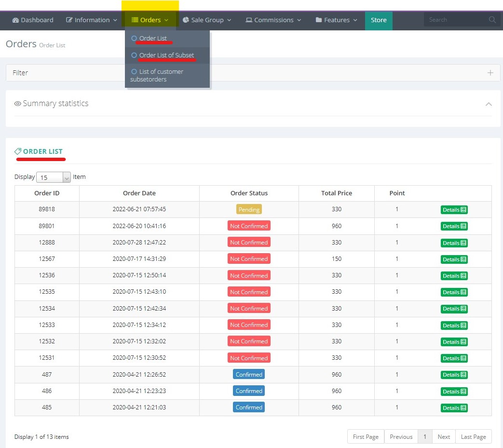
Task: Expand the Filter panel plus icon
Action: (x=490, y=73)
